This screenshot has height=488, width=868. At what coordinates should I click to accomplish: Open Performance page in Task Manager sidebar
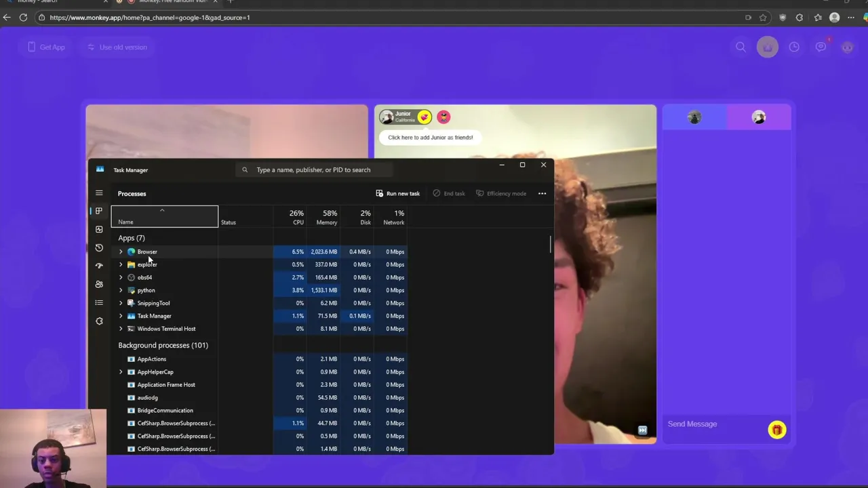pyautogui.click(x=99, y=229)
